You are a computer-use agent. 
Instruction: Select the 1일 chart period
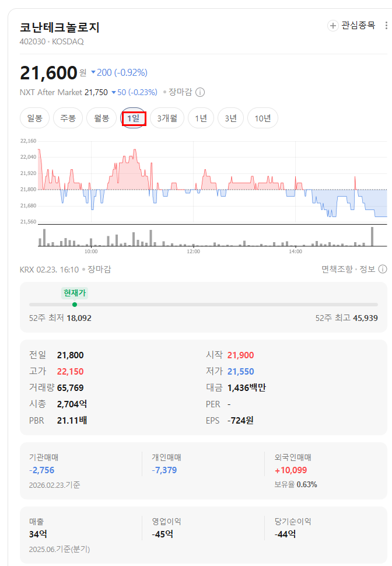coord(134,118)
